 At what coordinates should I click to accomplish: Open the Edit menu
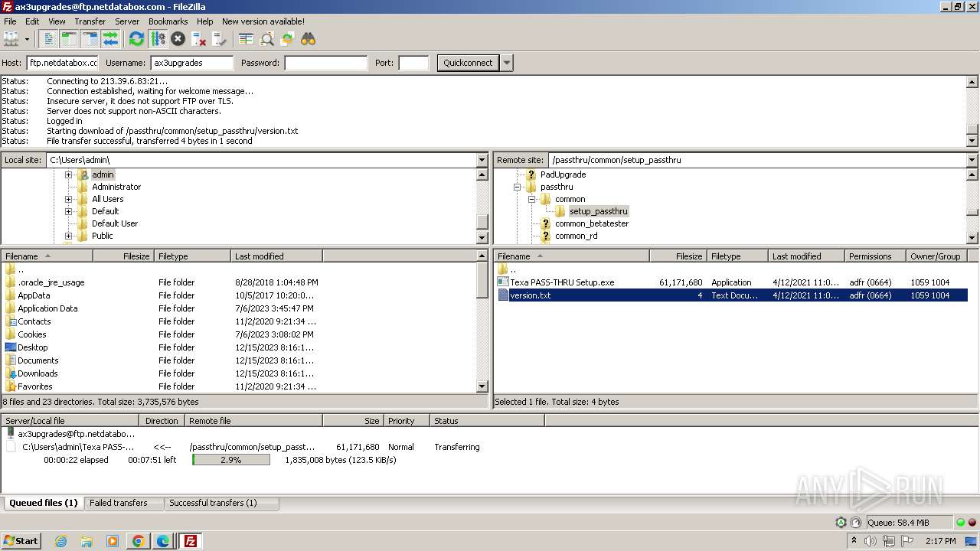32,21
